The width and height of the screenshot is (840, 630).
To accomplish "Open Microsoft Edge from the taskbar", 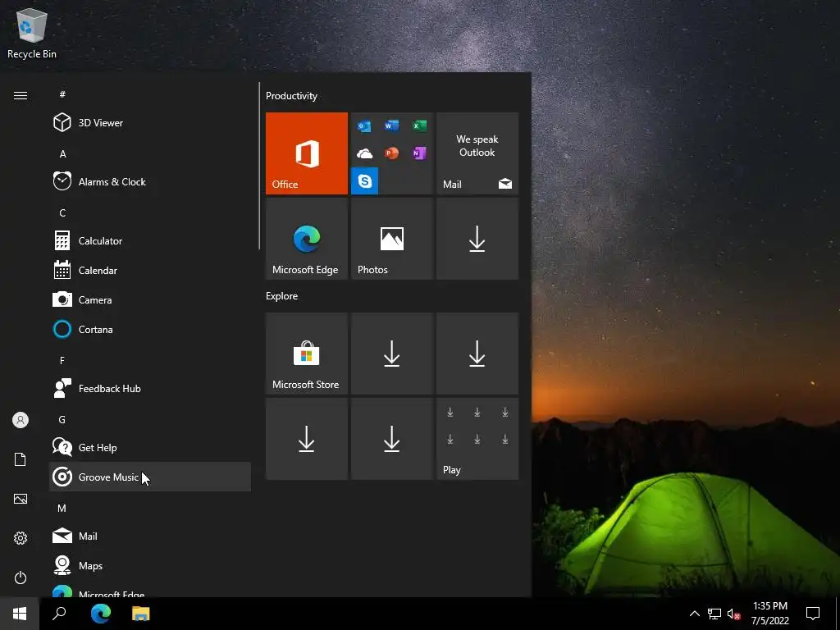I will click(101, 614).
